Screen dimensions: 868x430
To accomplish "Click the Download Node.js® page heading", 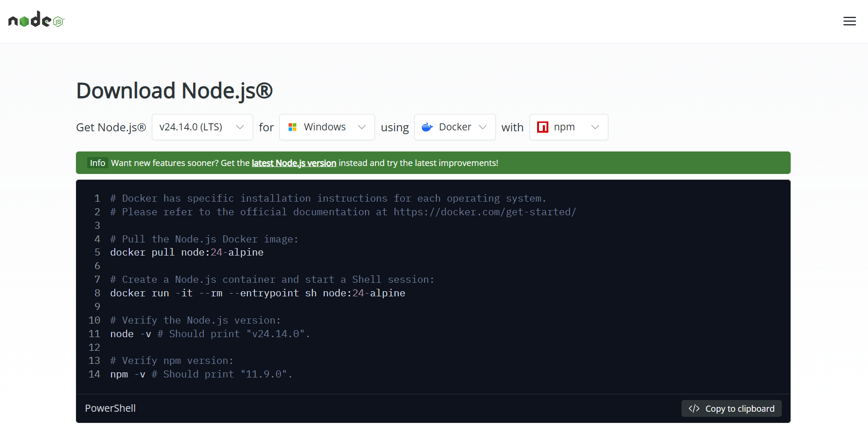I will click(174, 91).
